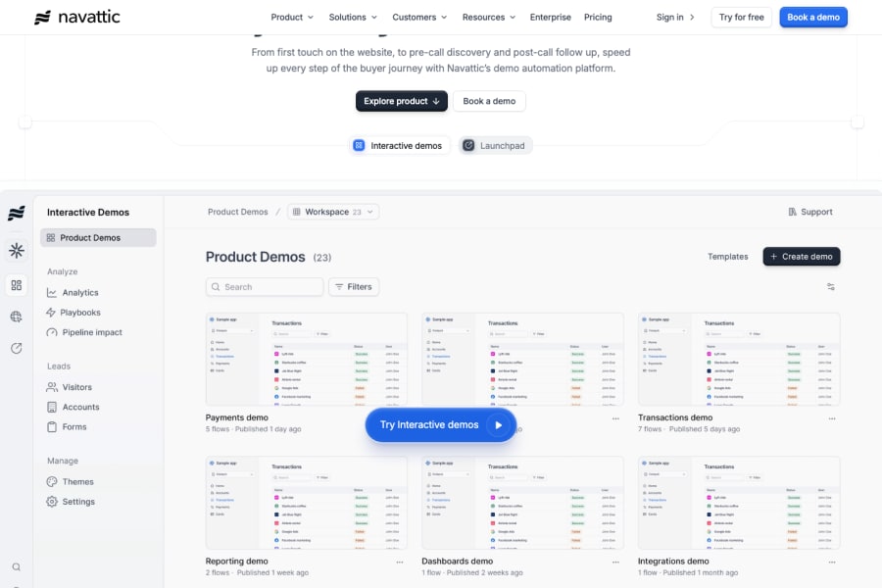Click the demo Search field

(x=265, y=287)
